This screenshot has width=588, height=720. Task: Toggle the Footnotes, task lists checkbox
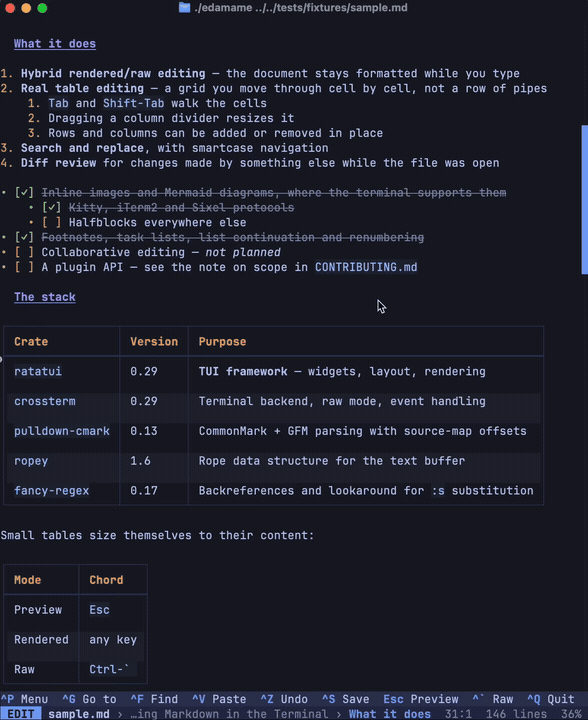pyautogui.click(x=24, y=237)
